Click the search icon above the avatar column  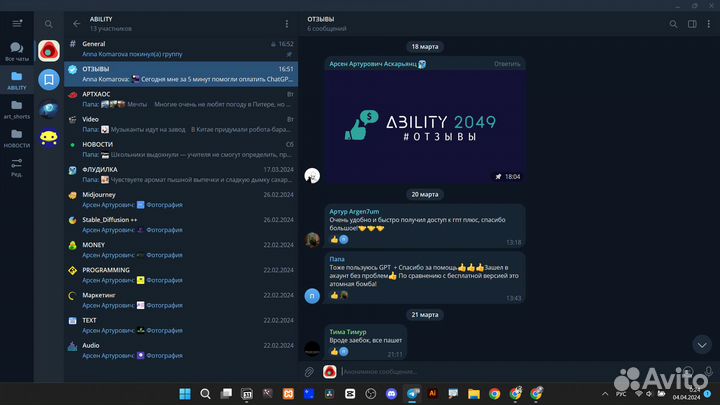48,24
